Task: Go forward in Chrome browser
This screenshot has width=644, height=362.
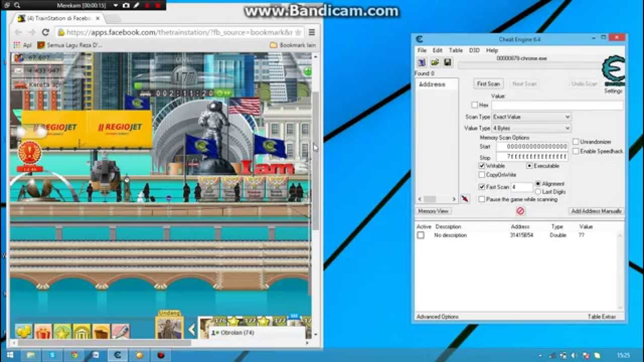Action: pyautogui.click(x=31, y=32)
